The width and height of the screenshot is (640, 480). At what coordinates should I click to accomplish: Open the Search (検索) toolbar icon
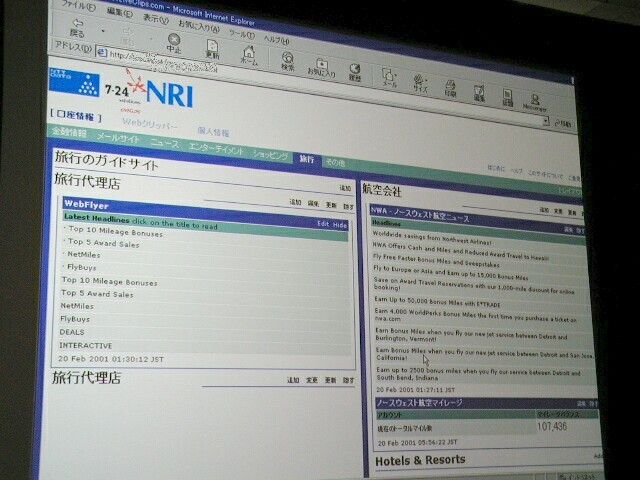[x=286, y=62]
